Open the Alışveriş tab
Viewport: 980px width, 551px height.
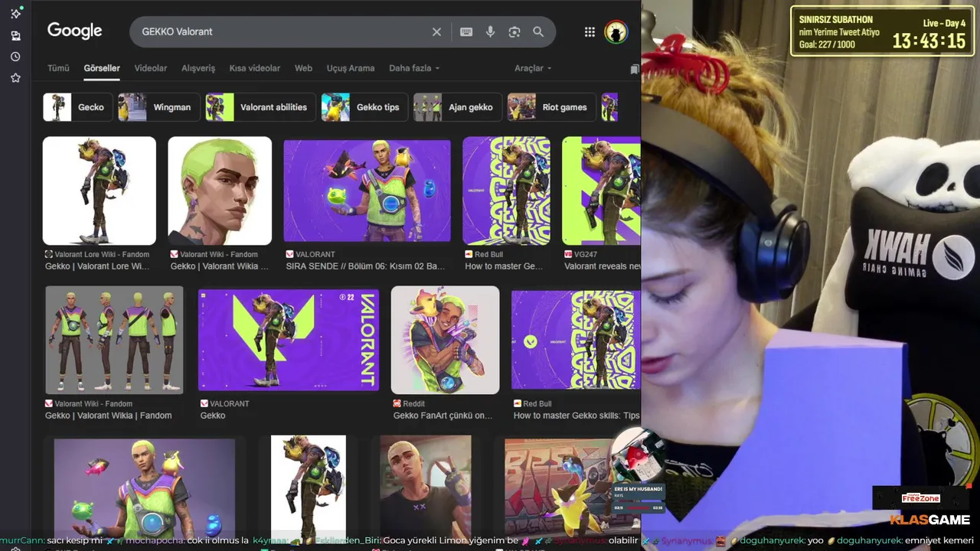pos(198,68)
